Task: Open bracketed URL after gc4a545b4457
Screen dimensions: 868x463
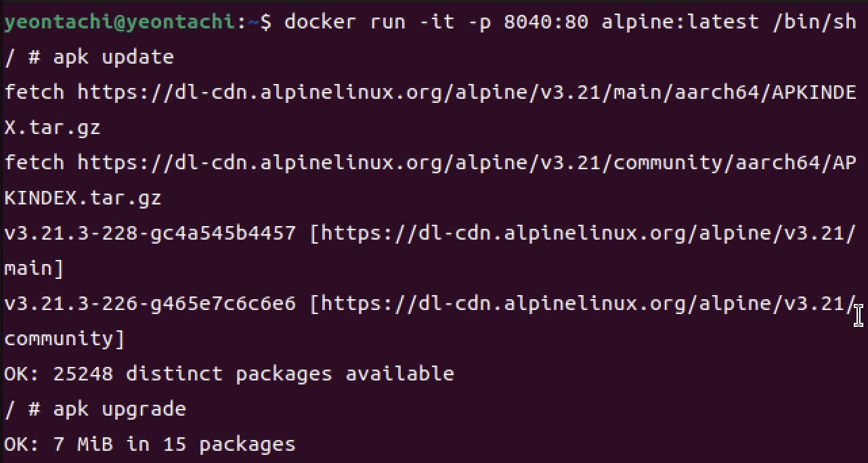Action: point(588,233)
